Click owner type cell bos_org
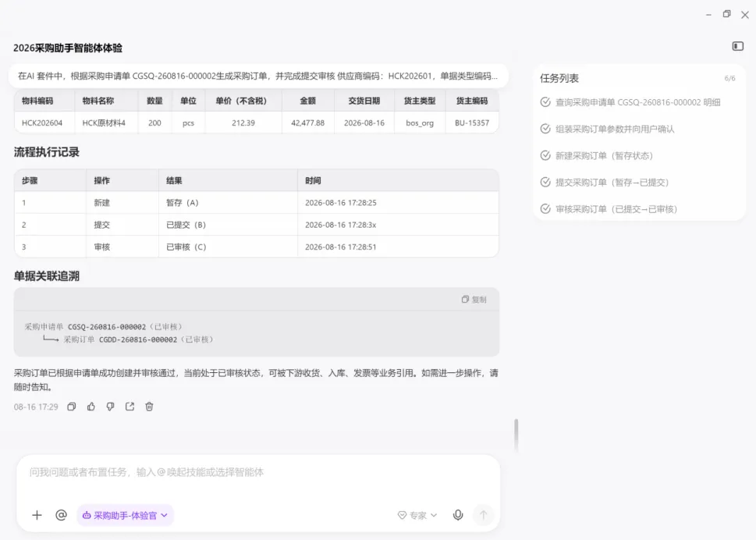Screen dimensions: 756x540 coord(420,123)
